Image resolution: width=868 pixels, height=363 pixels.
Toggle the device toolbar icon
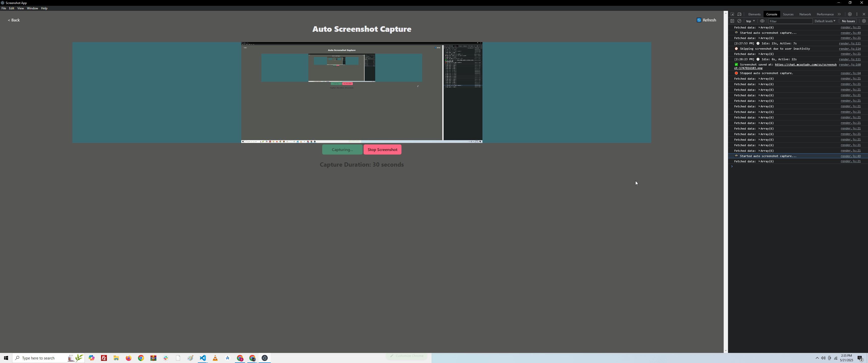(x=739, y=14)
